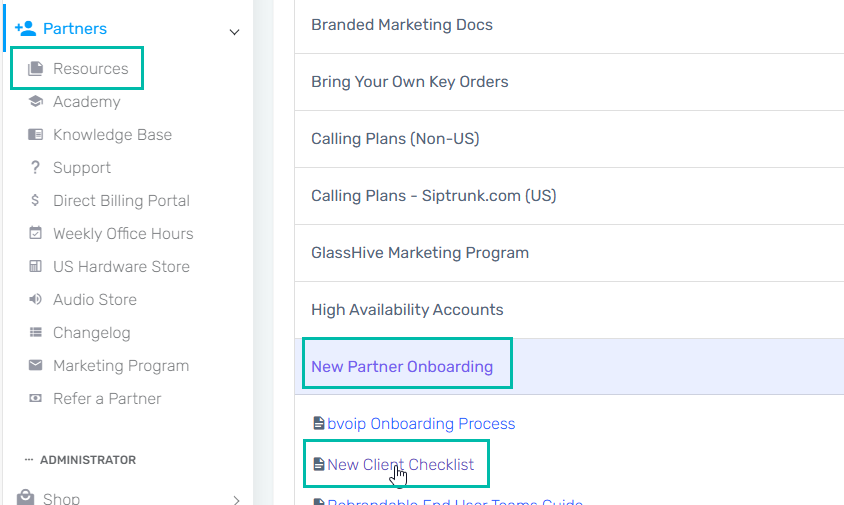Open US Hardware Store menu item
Screen dimensions: 844x505
tap(121, 266)
